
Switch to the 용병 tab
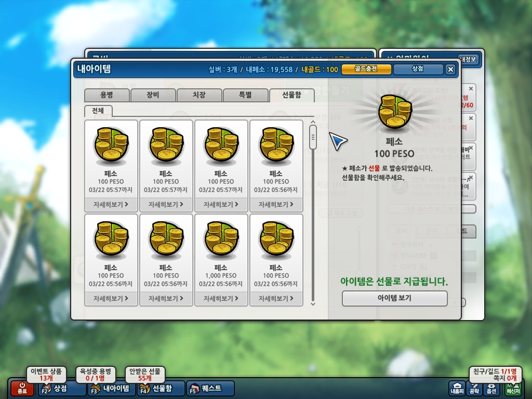click(107, 95)
